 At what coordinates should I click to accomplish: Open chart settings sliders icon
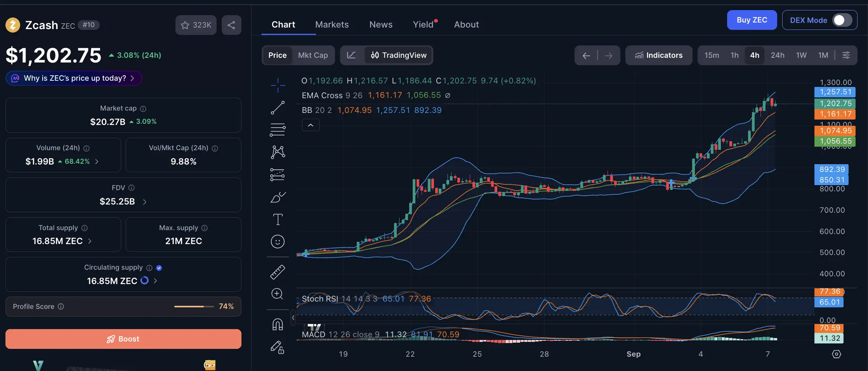pos(846,55)
